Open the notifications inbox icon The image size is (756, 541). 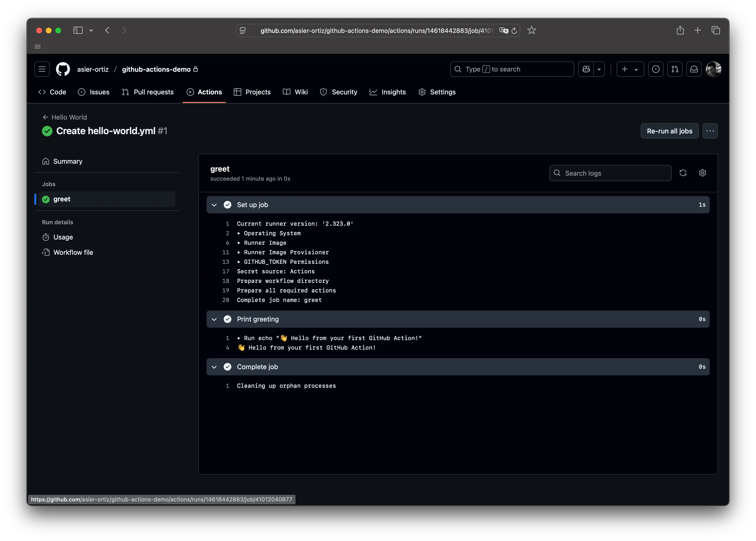click(x=694, y=69)
